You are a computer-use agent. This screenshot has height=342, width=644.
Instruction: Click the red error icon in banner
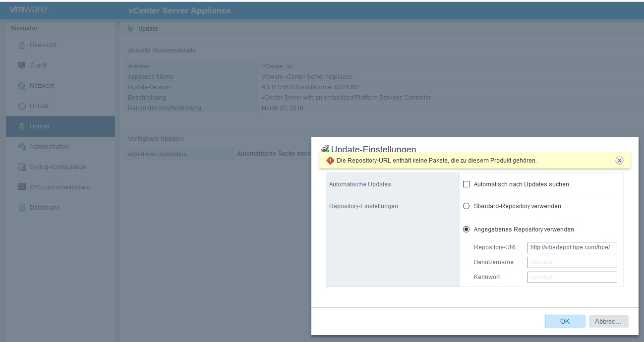(x=330, y=161)
